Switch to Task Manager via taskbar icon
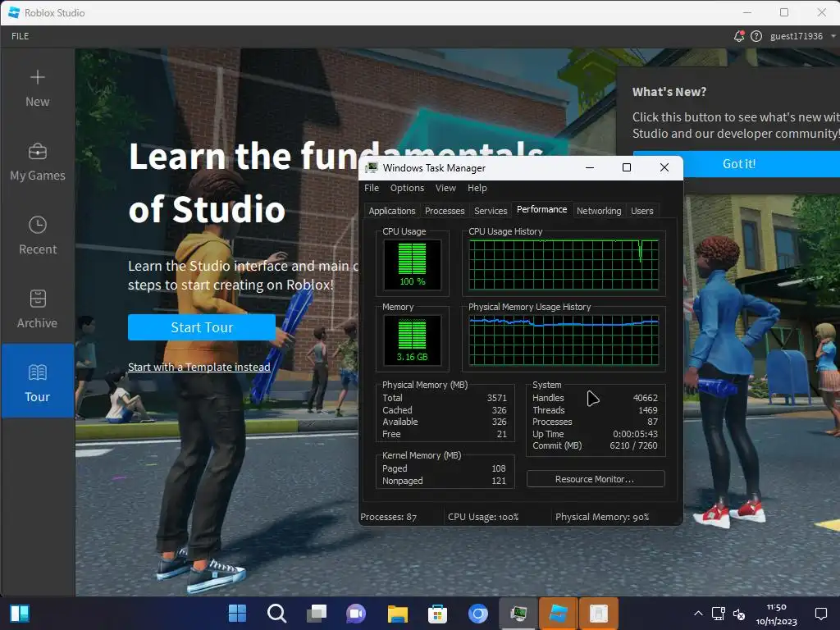The height and width of the screenshot is (630, 840). (x=518, y=613)
